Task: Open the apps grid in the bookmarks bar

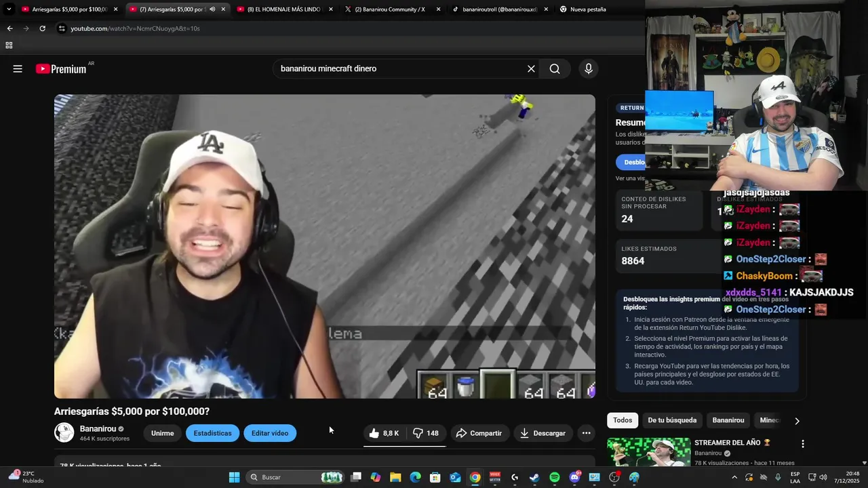Action: tap(9, 45)
